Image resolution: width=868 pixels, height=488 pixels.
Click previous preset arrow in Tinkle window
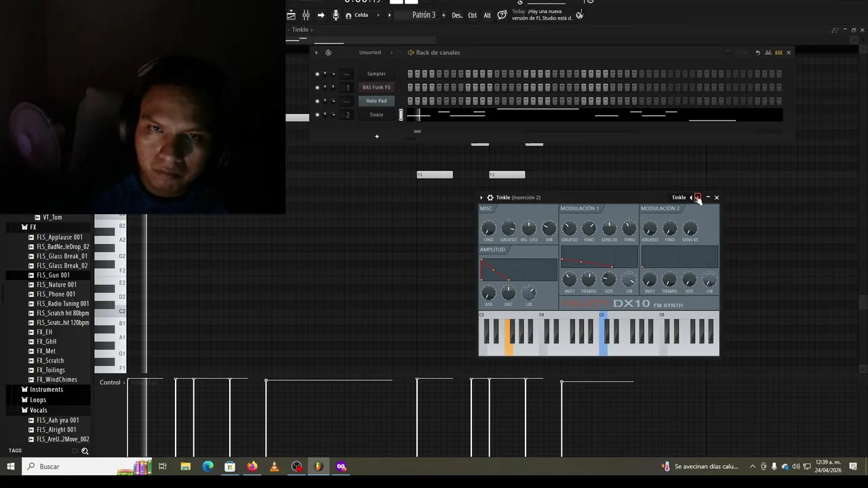(691, 198)
